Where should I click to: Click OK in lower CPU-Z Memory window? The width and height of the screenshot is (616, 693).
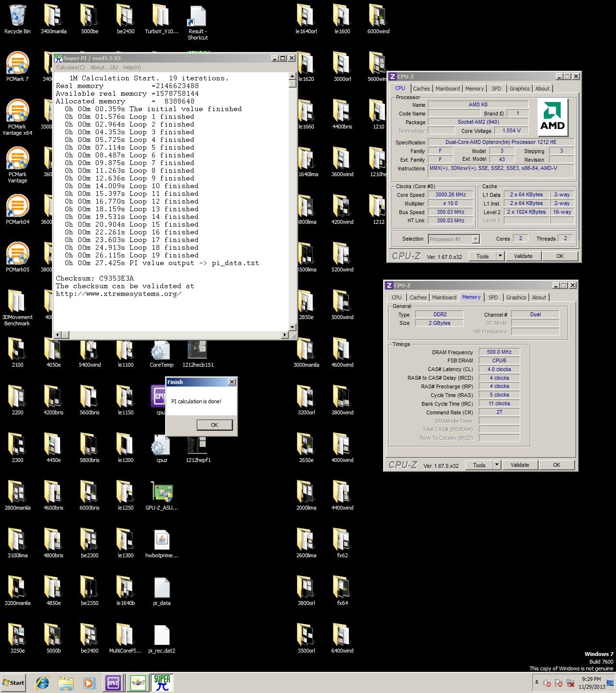coord(556,465)
